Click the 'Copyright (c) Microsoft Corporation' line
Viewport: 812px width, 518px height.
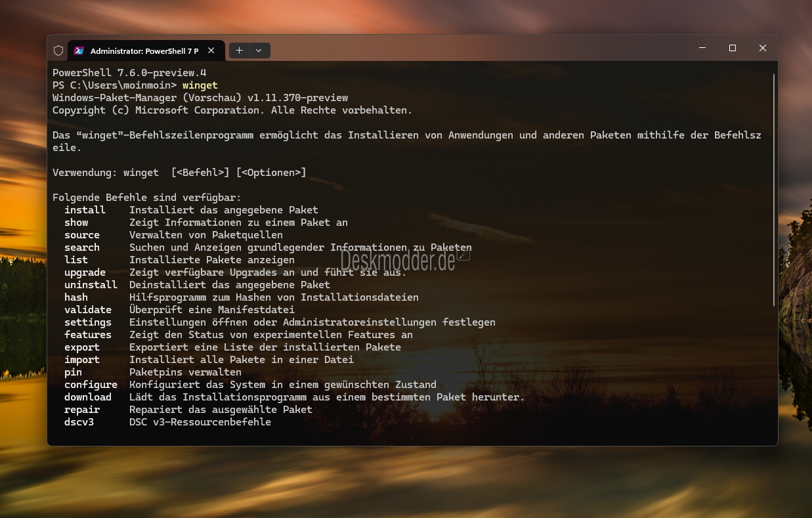coord(232,110)
